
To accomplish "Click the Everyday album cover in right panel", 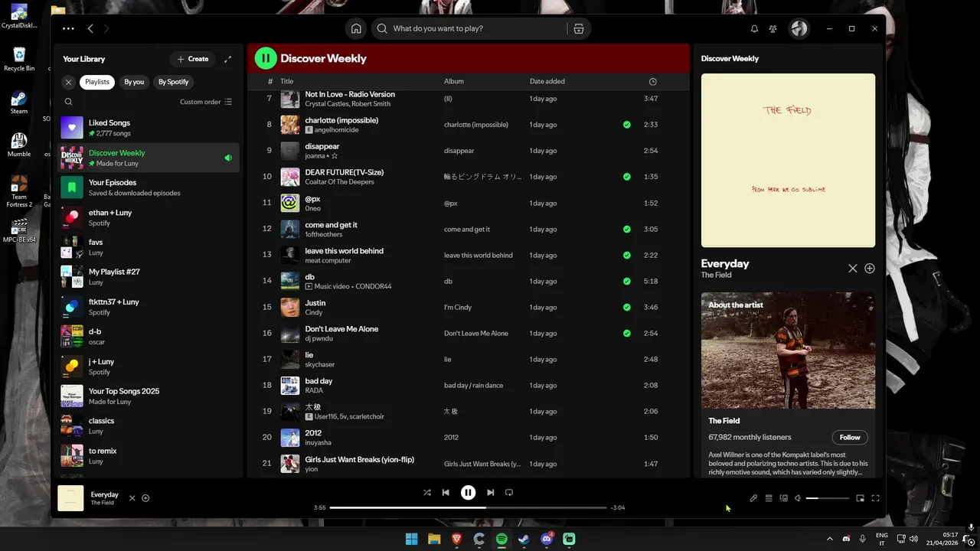I will [x=788, y=161].
